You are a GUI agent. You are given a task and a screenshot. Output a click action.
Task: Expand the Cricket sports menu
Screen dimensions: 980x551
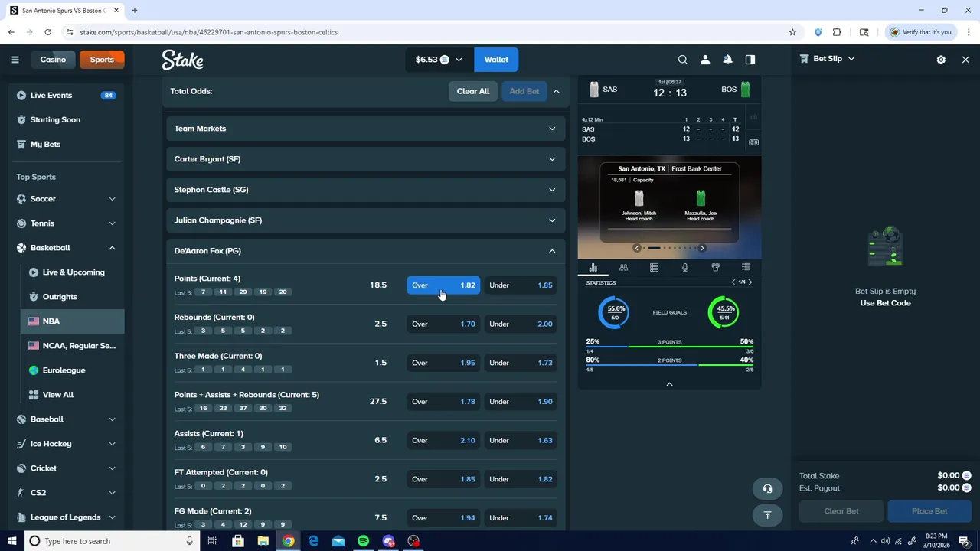coord(67,468)
